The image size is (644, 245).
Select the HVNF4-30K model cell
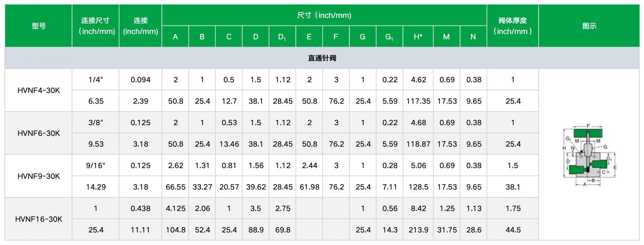point(39,90)
